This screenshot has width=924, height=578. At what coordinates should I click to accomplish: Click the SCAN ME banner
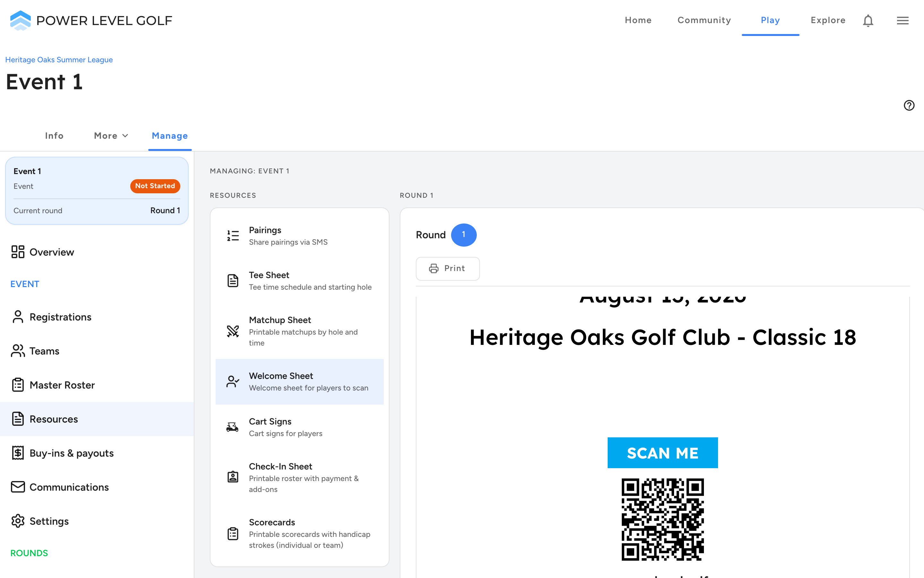663,453
